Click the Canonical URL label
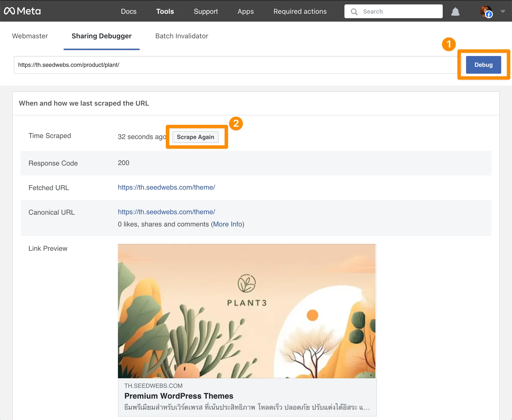 coord(52,212)
